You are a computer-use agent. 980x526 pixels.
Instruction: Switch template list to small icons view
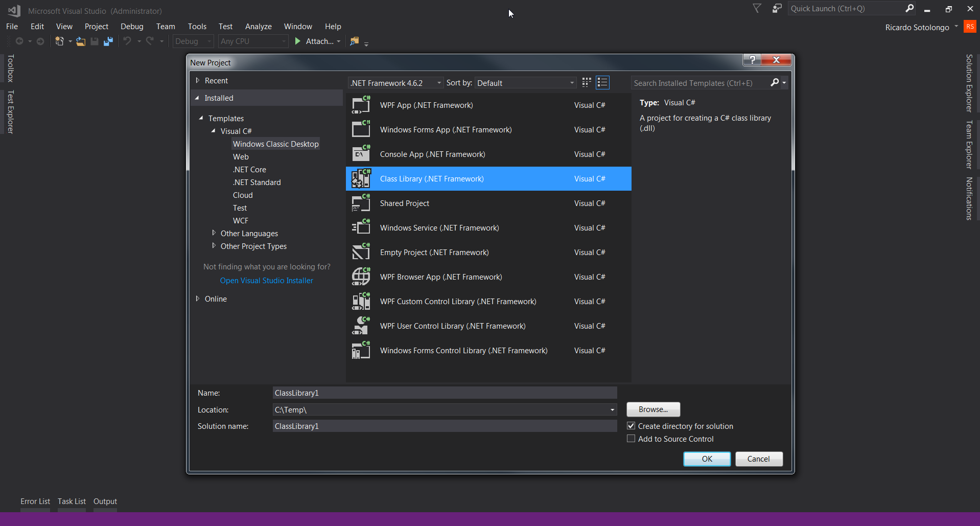pyautogui.click(x=587, y=82)
